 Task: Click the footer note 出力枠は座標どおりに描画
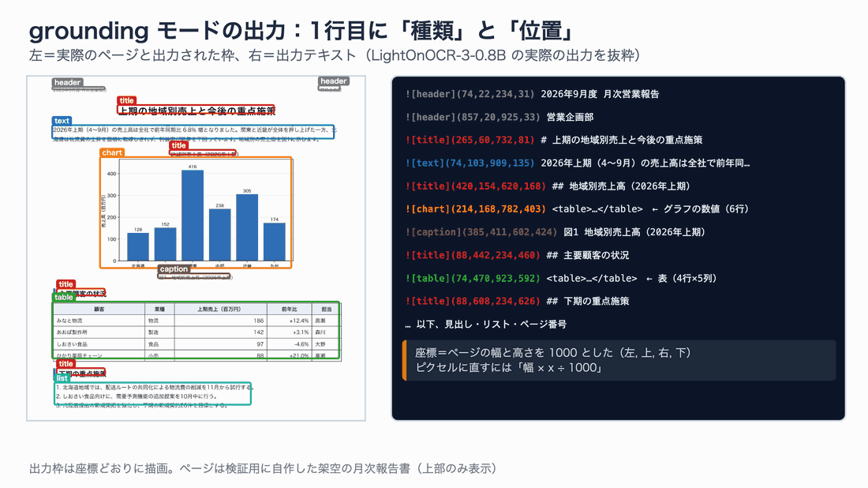pos(263,468)
